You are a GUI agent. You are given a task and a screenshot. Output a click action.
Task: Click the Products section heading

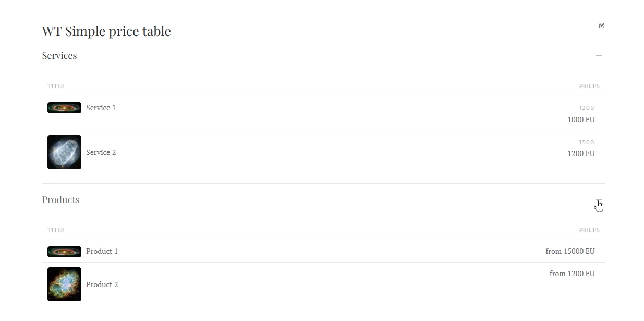click(x=60, y=200)
